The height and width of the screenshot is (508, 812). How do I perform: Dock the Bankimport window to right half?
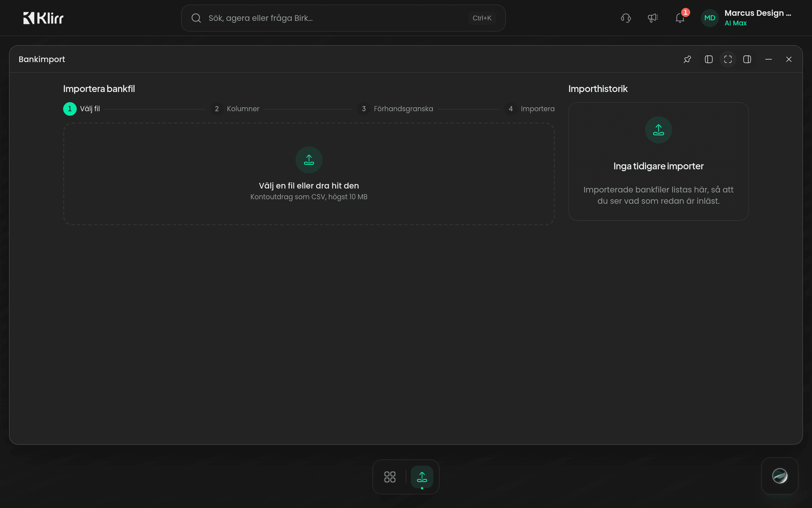coord(747,60)
